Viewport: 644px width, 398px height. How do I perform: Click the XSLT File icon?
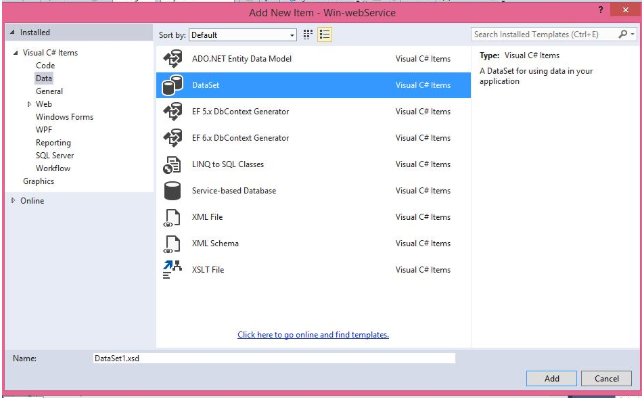(x=172, y=269)
